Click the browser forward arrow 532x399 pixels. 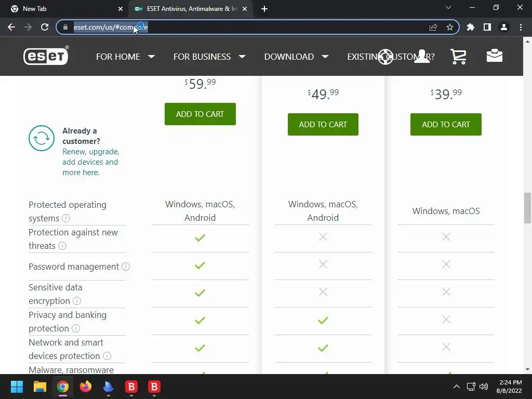[28, 27]
